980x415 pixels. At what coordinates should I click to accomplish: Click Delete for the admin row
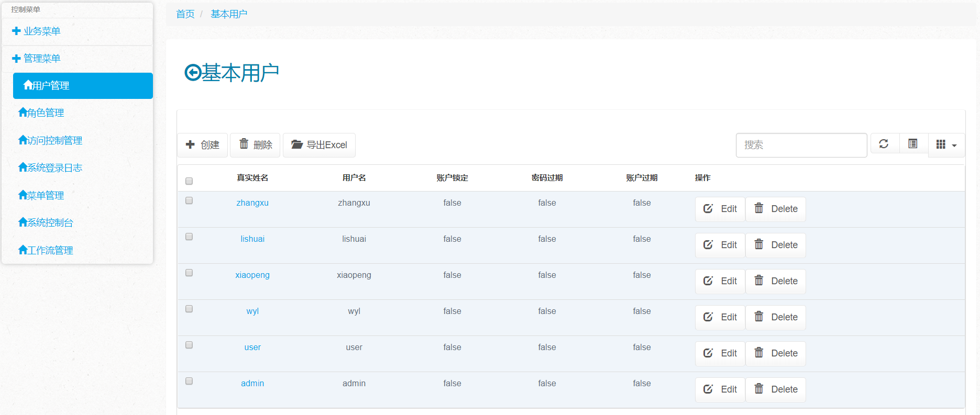pyautogui.click(x=776, y=390)
